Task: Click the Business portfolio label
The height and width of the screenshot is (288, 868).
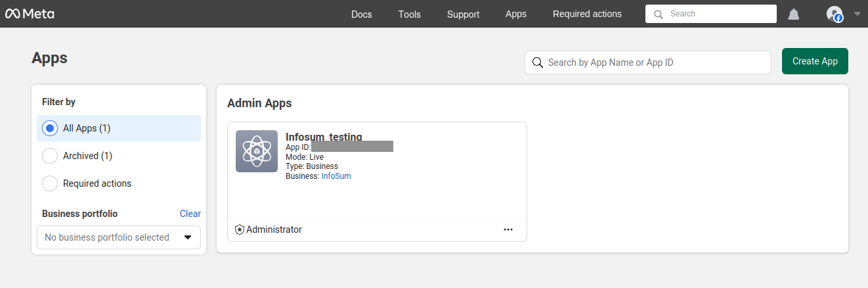Action: [x=80, y=214]
